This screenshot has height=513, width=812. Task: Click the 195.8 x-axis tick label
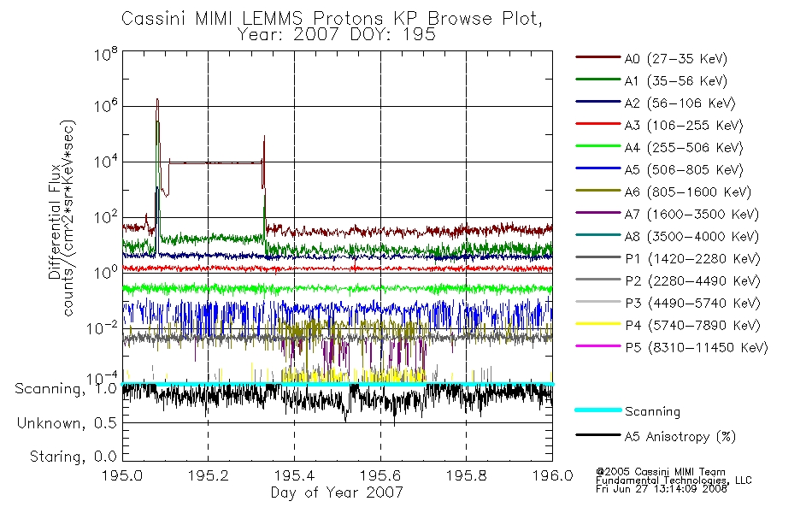466,475
